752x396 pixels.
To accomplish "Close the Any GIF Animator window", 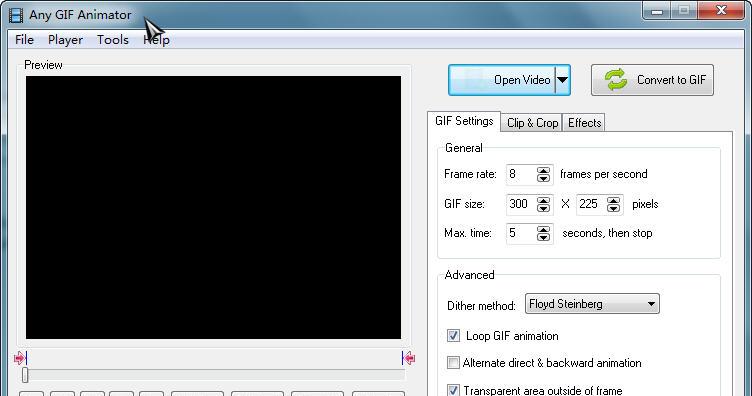I will point(721,11).
